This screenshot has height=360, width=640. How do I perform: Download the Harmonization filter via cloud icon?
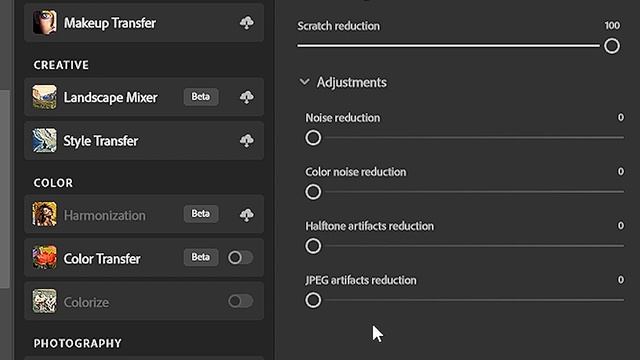click(247, 215)
